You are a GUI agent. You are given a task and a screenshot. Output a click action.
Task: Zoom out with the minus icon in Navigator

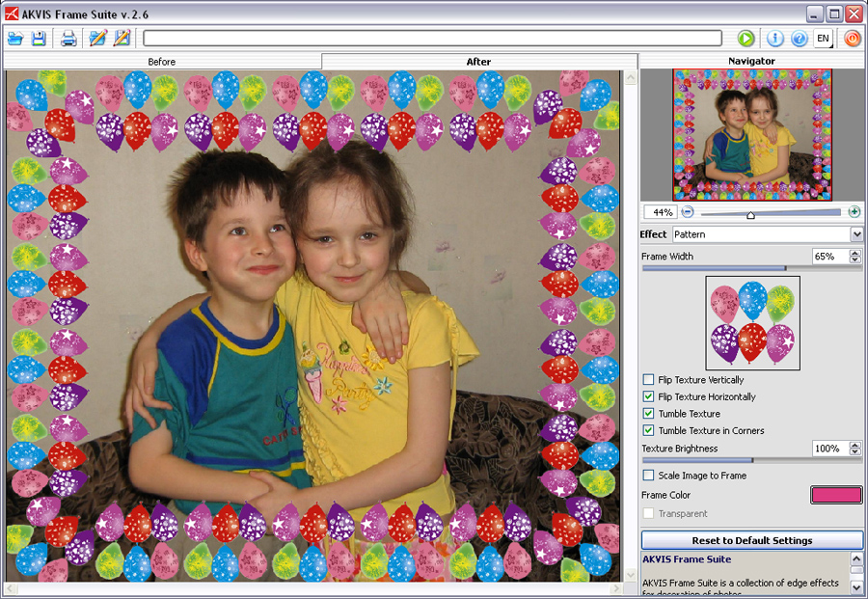click(x=688, y=211)
